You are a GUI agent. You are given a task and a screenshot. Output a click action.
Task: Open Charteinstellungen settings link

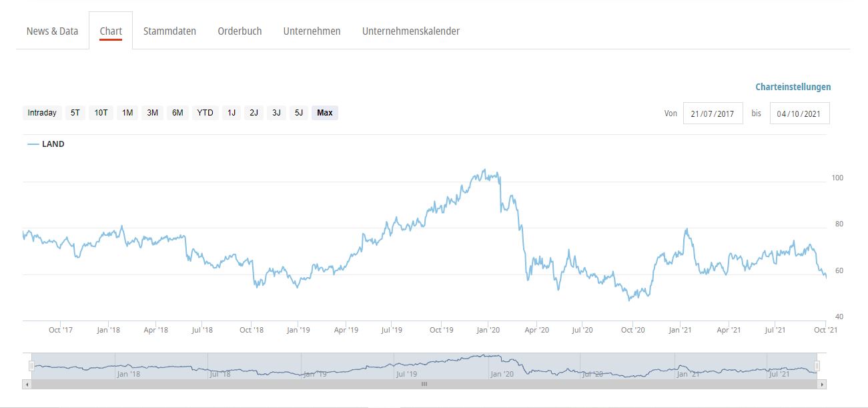pos(793,87)
